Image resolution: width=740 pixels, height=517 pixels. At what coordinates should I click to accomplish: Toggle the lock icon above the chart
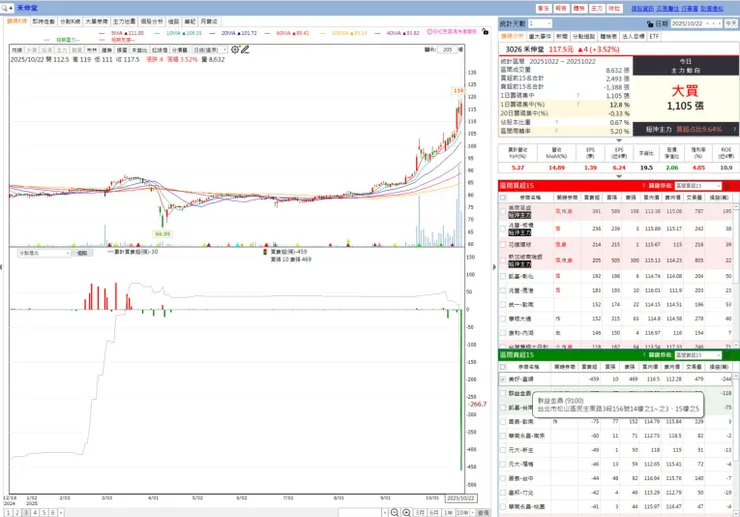click(x=485, y=32)
